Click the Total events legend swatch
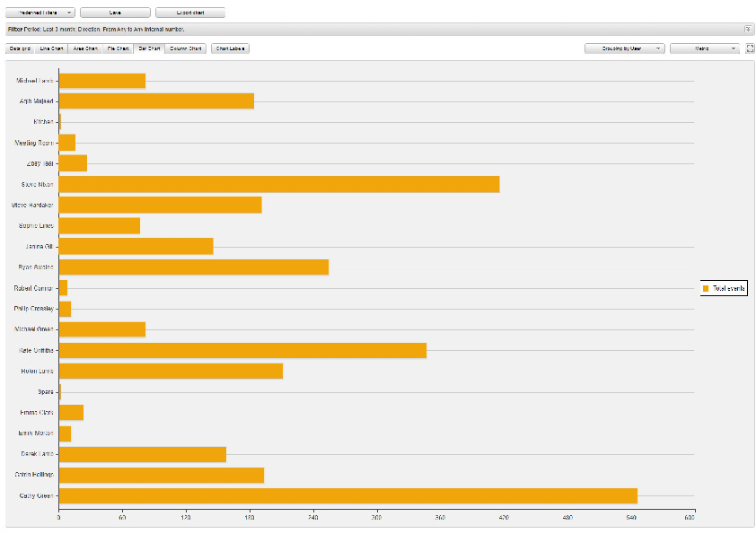The width and height of the screenshot is (756, 534). point(707,288)
